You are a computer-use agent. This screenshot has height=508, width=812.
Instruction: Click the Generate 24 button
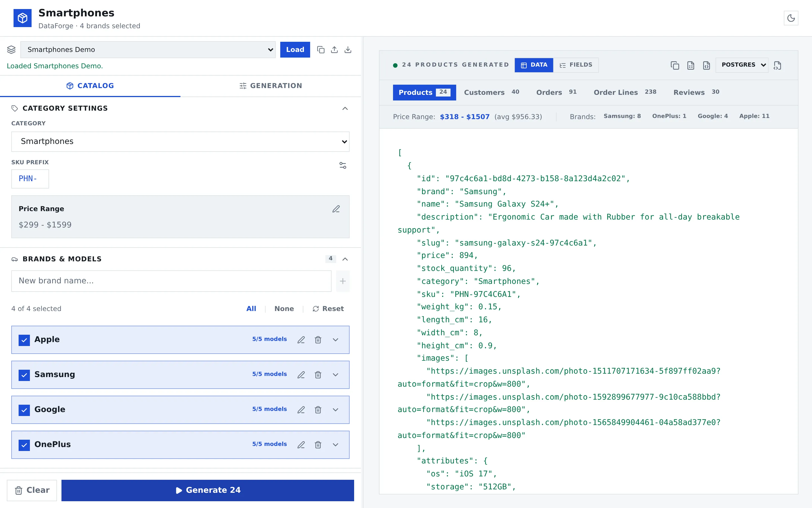[207, 490]
